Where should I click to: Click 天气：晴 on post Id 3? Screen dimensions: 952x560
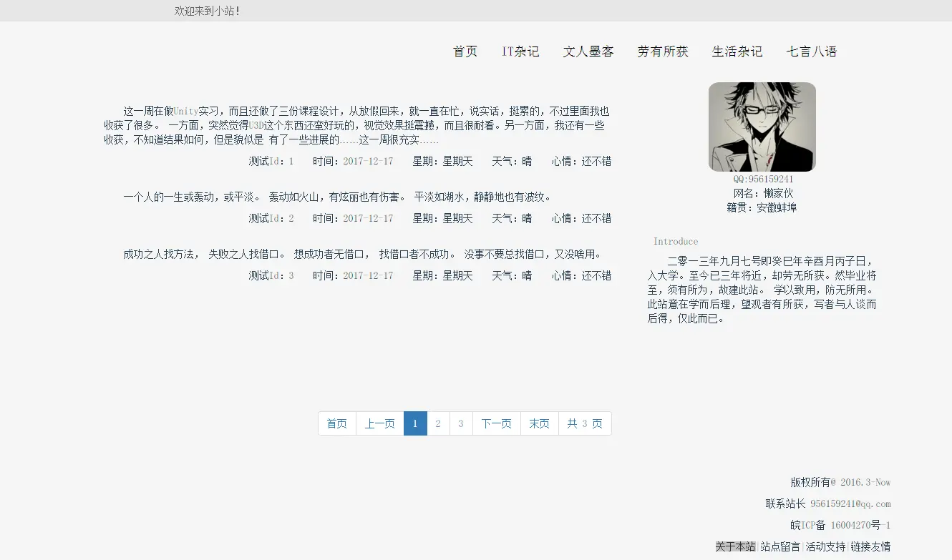[512, 275]
